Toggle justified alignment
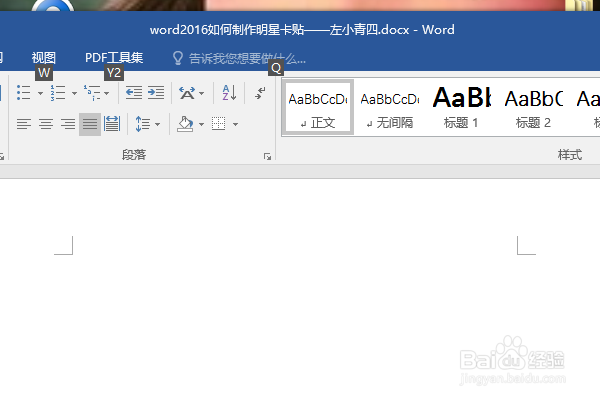 coord(90,124)
